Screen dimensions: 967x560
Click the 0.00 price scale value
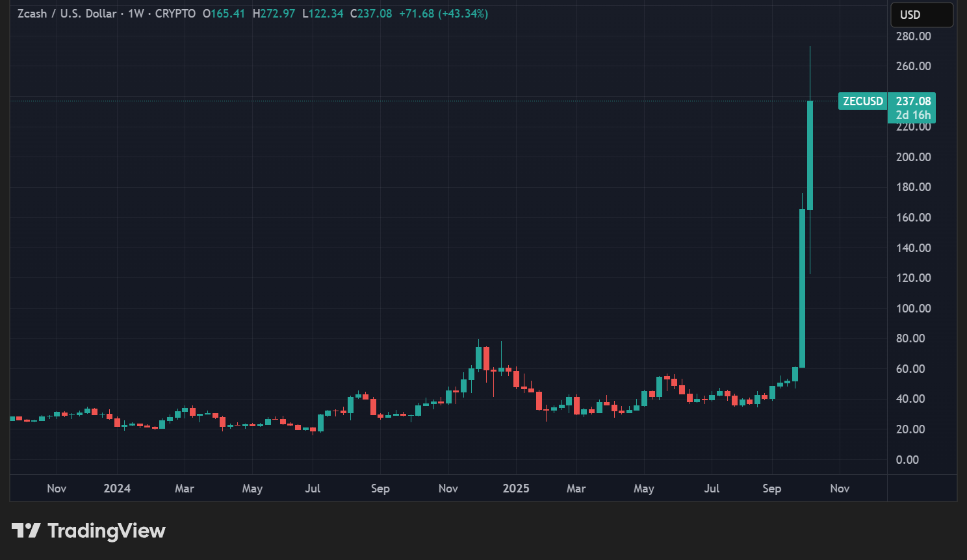pos(907,459)
